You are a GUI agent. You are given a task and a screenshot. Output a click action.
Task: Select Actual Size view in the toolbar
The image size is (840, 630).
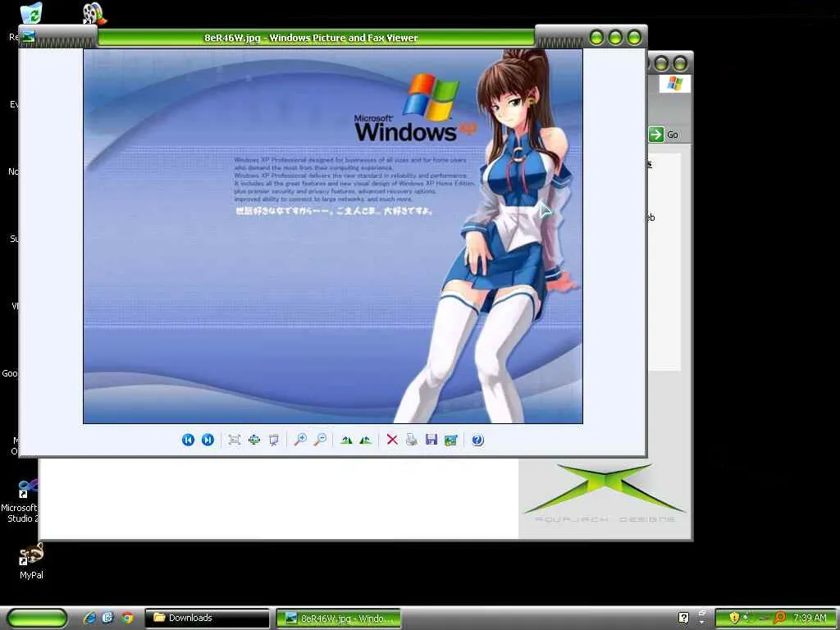click(254, 440)
